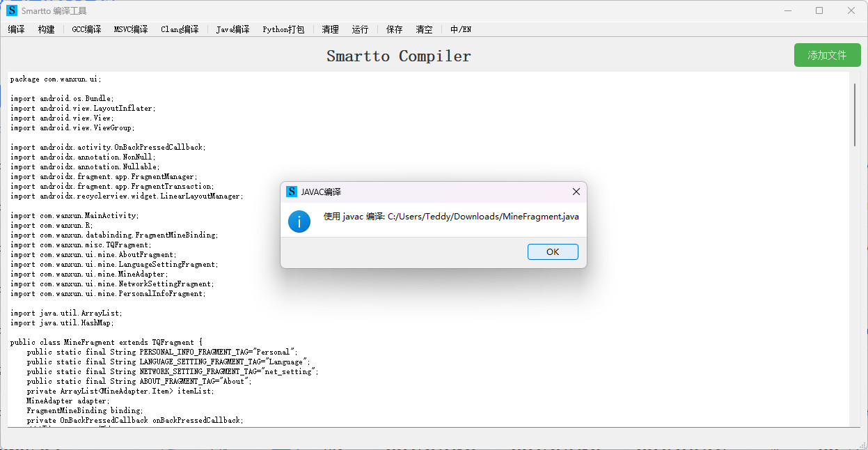Click 'import android.view.LayoutInflater;' line
The image size is (868, 450).
tap(83, 108)
